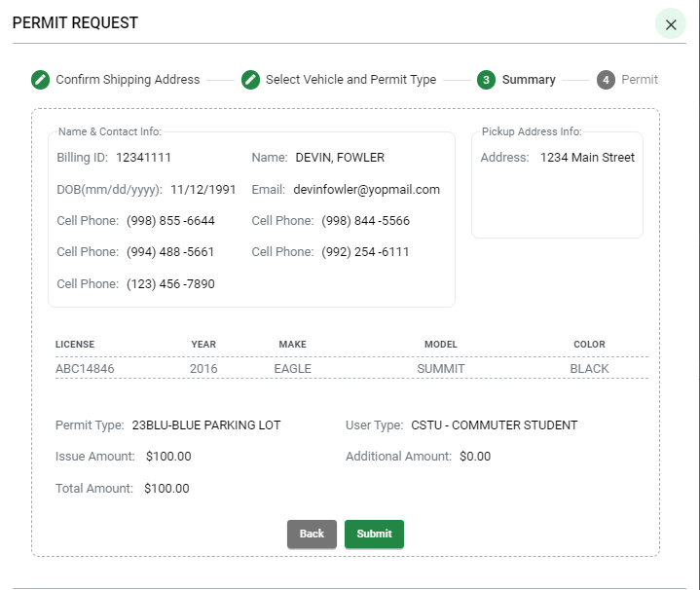Click the date of birth 11/12/1991
This screenshot has height=590, width=700.
tap(203, 190)
